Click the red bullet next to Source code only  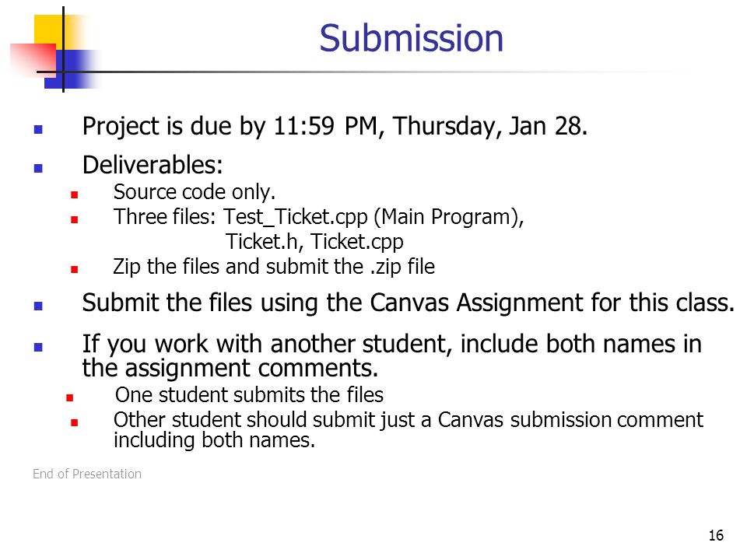pos(75,194)
